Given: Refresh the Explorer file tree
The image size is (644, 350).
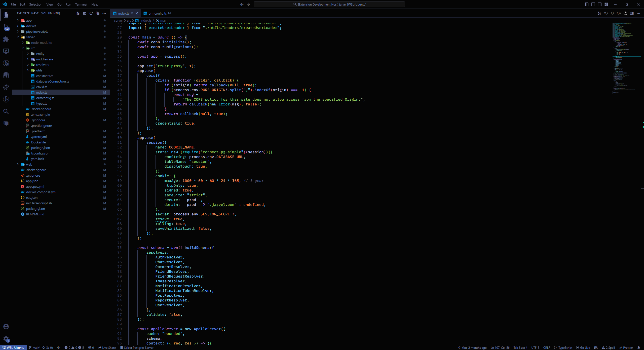Looking at the screenshot, I should coord(91,13).
